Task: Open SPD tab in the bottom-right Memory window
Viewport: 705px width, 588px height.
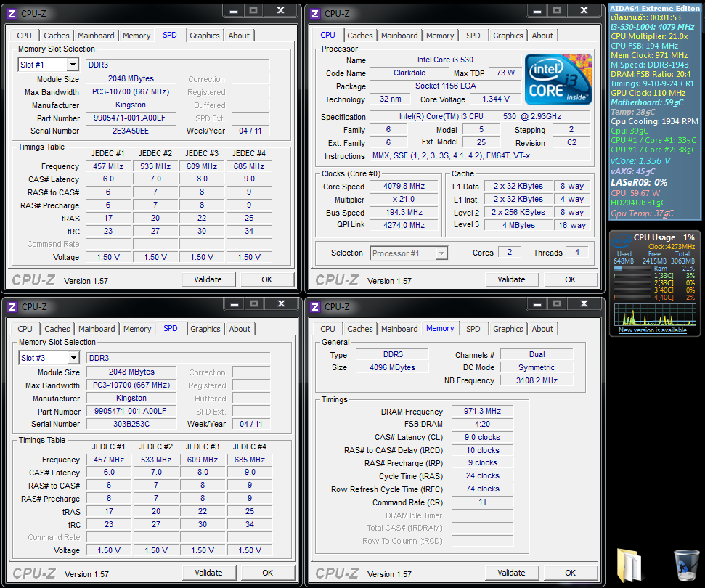Action: point(473,329)
